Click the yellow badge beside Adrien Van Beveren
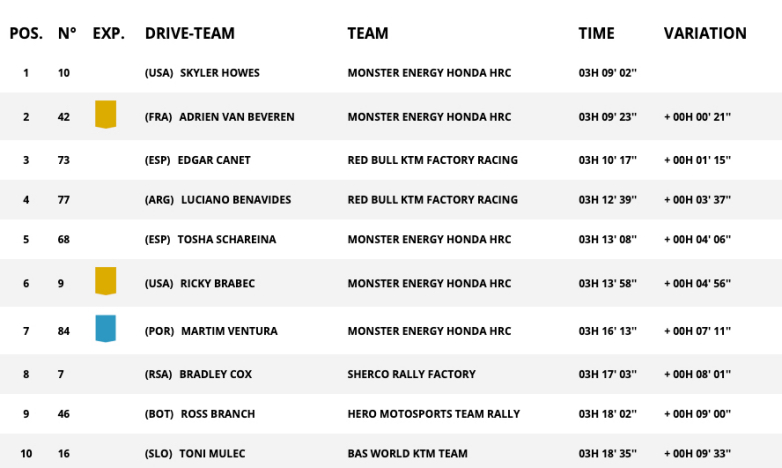Image resolution: width=782 pixels, height=468 pixels. click(x=105, y=115)
